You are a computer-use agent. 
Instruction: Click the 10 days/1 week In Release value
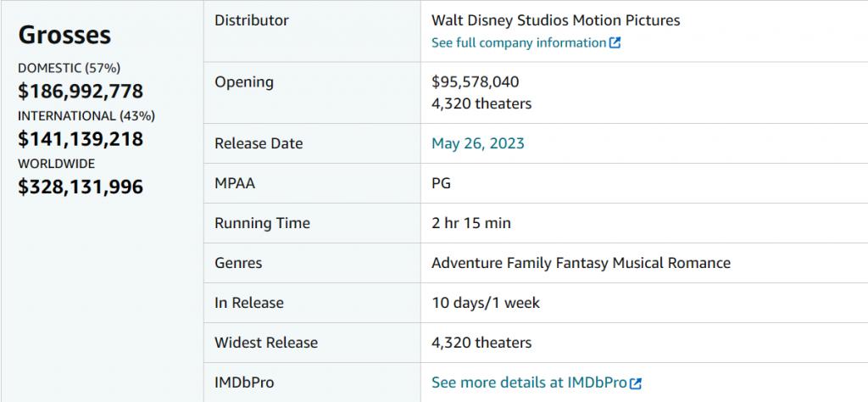485,303
